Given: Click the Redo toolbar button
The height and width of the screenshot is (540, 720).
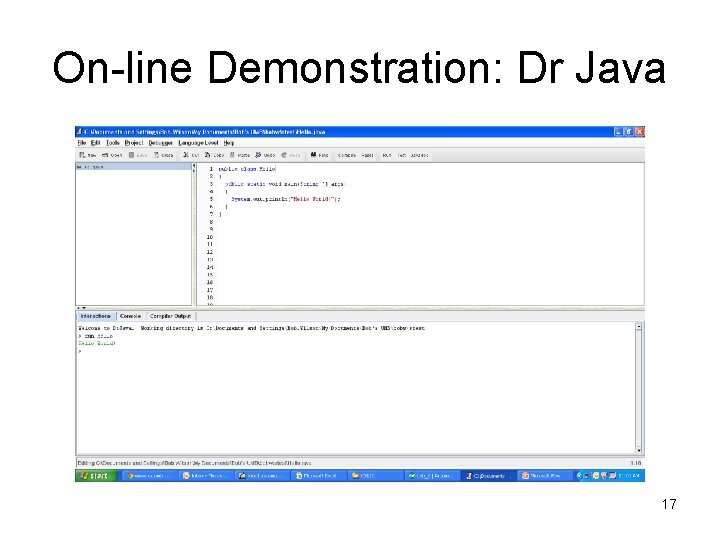Looking at the screenshot, I should coord(290,155).
